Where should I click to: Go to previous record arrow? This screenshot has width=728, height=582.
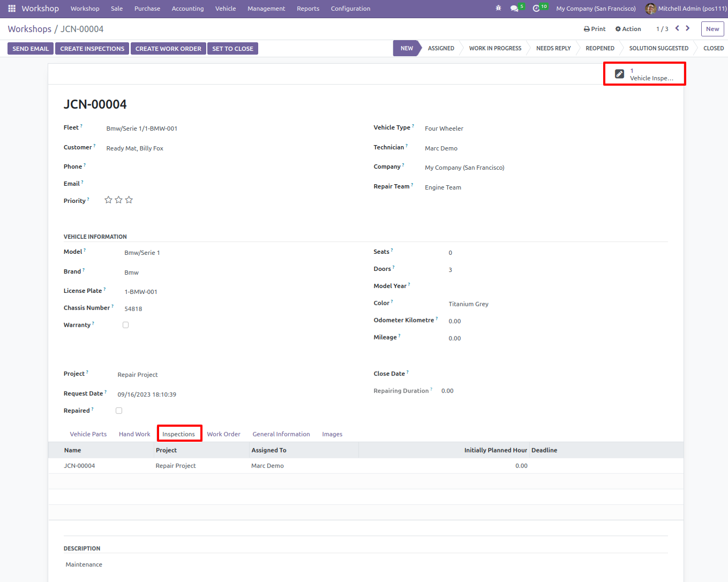tap(677, 28)
